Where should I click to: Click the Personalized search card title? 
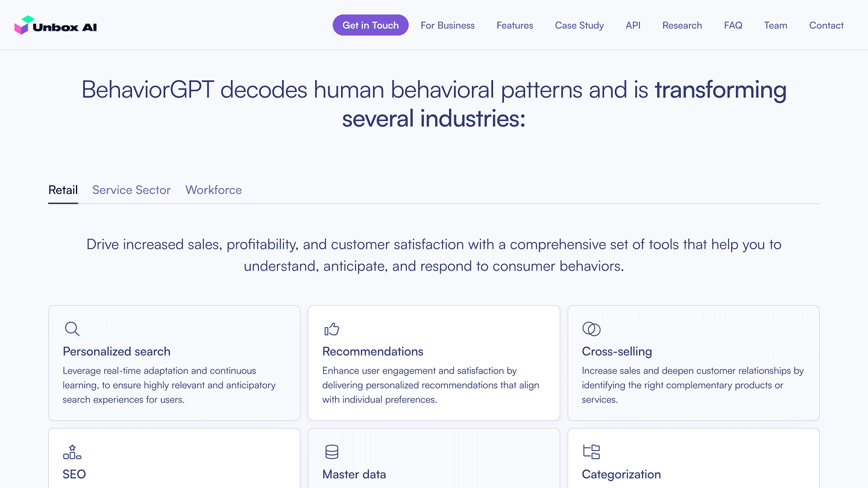point(116,351)
